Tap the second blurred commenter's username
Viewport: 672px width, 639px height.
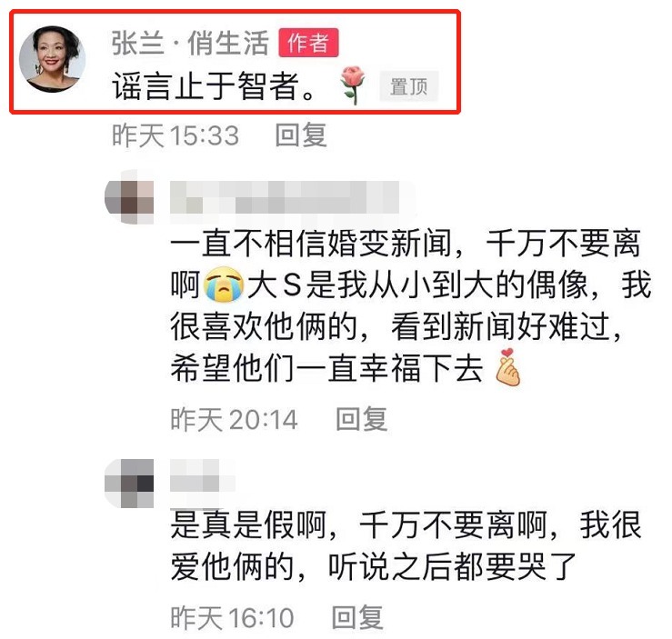202,475
